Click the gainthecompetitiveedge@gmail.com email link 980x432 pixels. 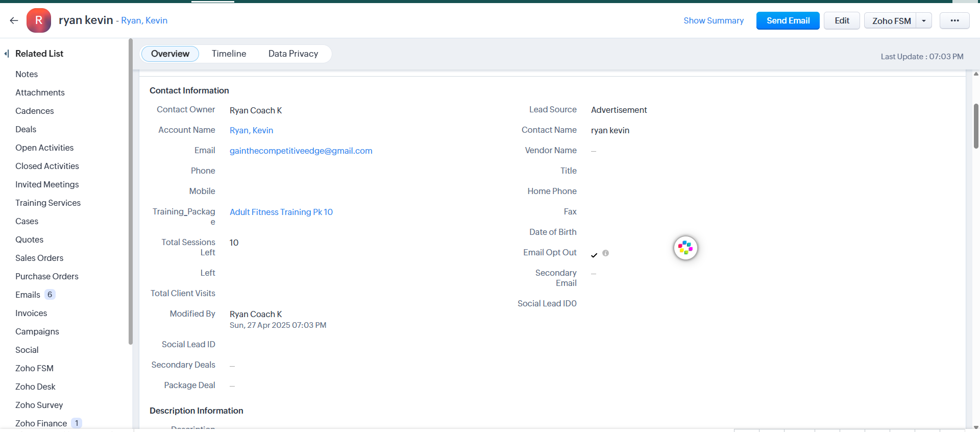pyautogui.click(x=301, y=151)
